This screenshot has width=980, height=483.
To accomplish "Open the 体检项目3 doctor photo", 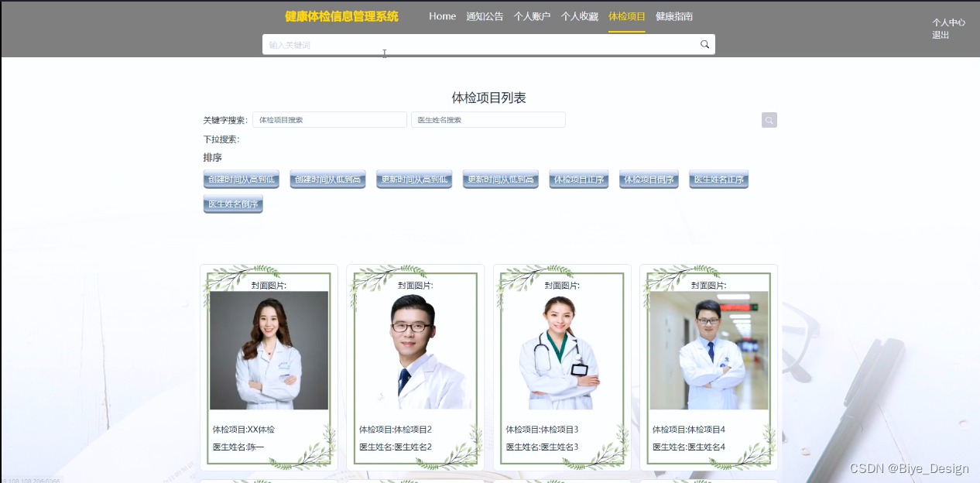I will 562,350.
